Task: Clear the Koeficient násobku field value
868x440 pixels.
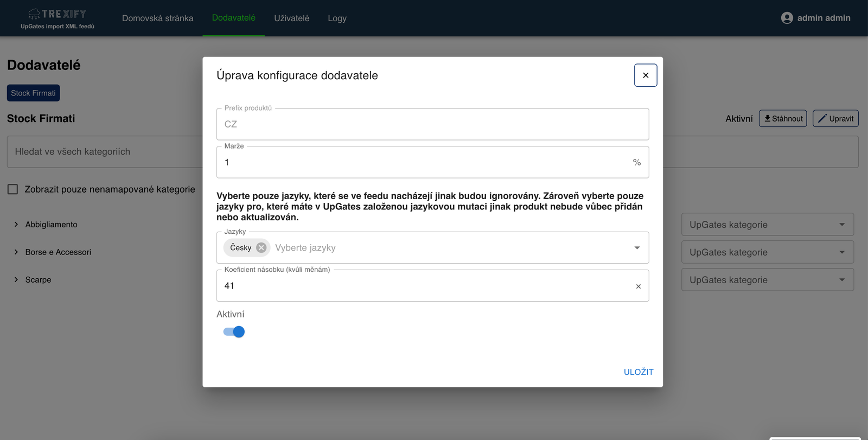Action: tap(638, 286)
